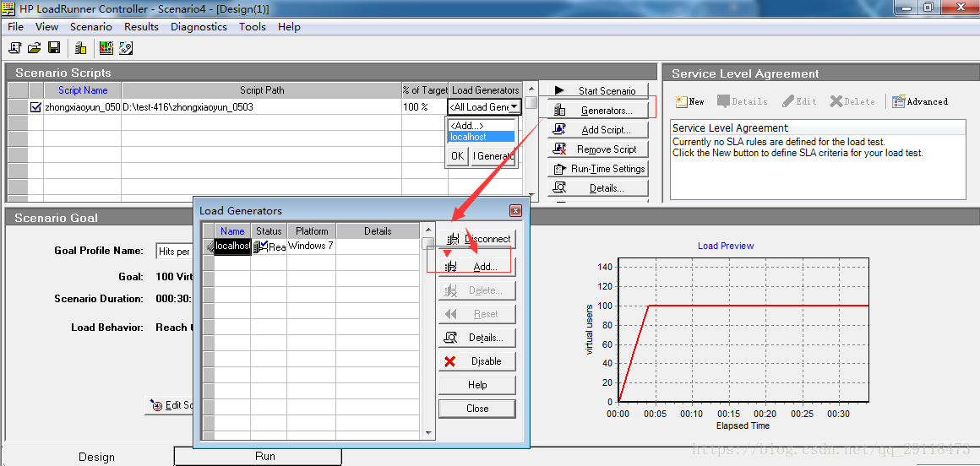Click the Name column header in dialog
The width and height of the screenshot is (980, 466).
[x=232, y=231]
